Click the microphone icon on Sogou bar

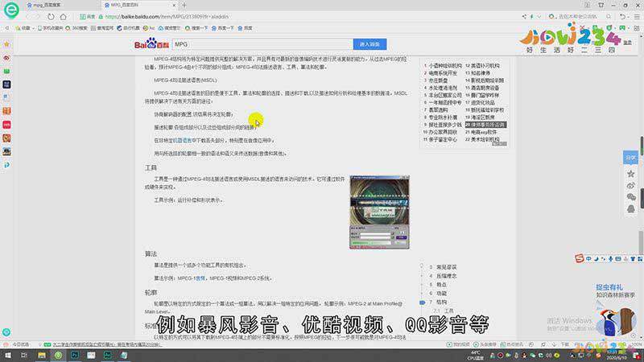pyautogui.click(x=611, y=259)
